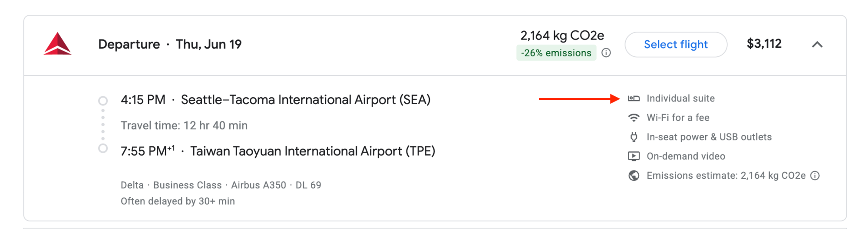Click the on-demand video icon

[634, 156]
